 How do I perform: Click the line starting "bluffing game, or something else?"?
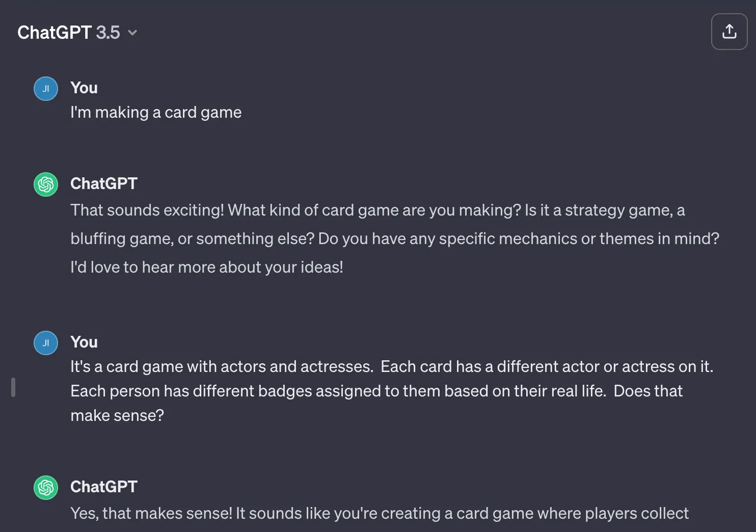click(x=395, y=238)
